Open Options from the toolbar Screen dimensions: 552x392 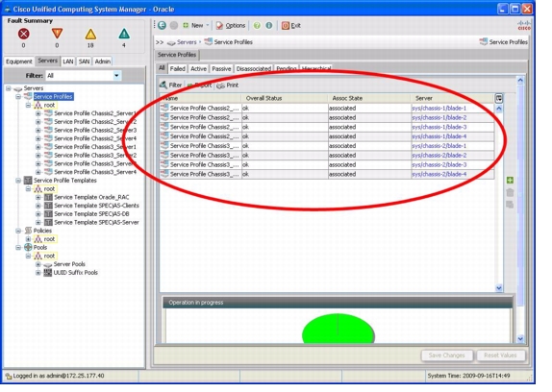pyautogui.click(x=231, y=25)
